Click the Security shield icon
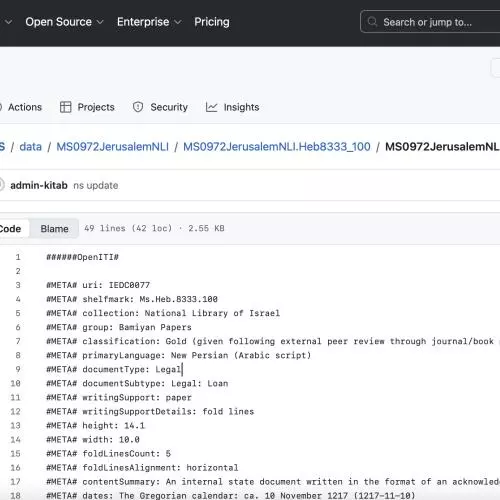 point(138,107)
